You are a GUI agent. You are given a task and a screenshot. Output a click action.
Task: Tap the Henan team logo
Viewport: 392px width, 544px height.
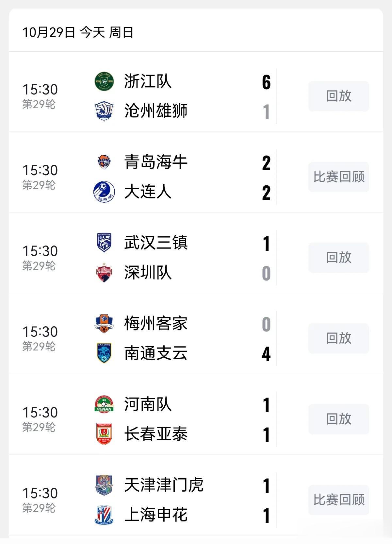[104, 404]
